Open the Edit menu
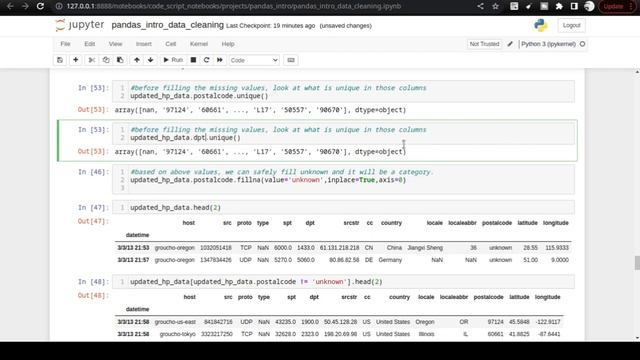Viewport: 640px width, 360px height. 89,44
